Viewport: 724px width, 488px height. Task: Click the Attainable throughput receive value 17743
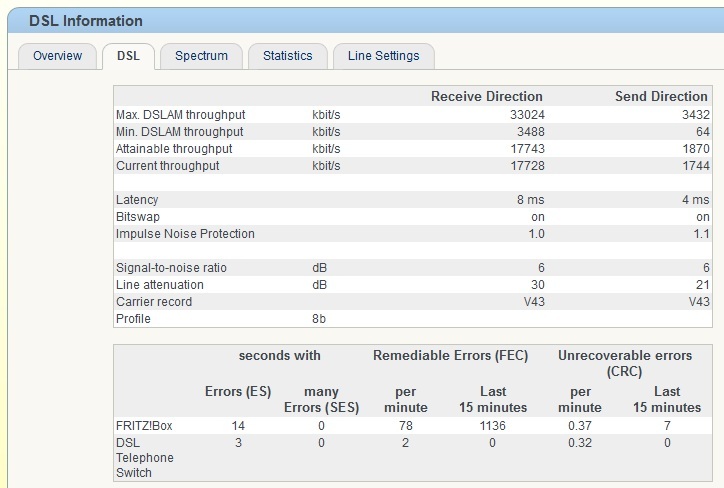527,149
